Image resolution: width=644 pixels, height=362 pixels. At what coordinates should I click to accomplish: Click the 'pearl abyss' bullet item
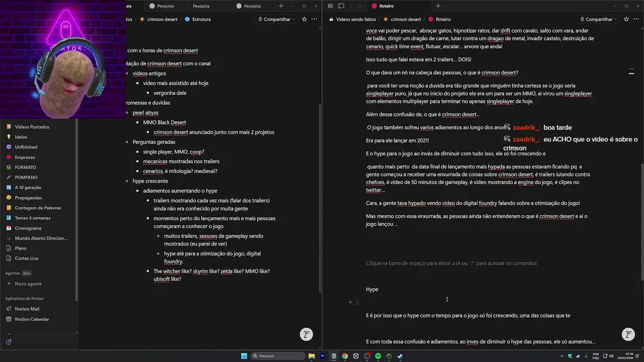(x=145, y=113)
